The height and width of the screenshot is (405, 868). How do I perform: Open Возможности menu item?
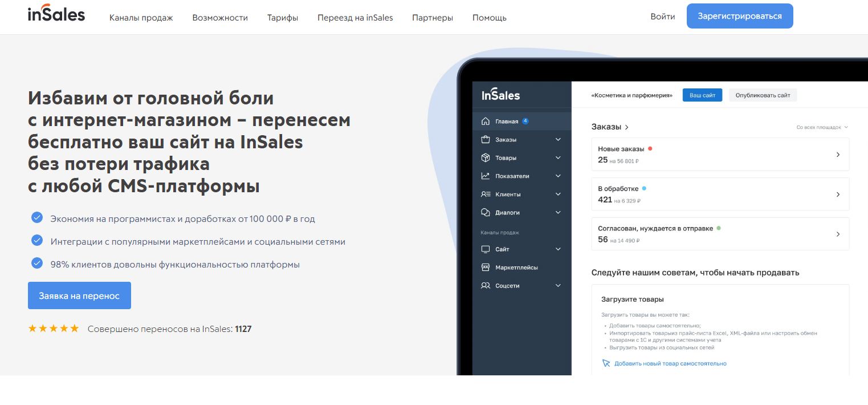click(220, 18)
